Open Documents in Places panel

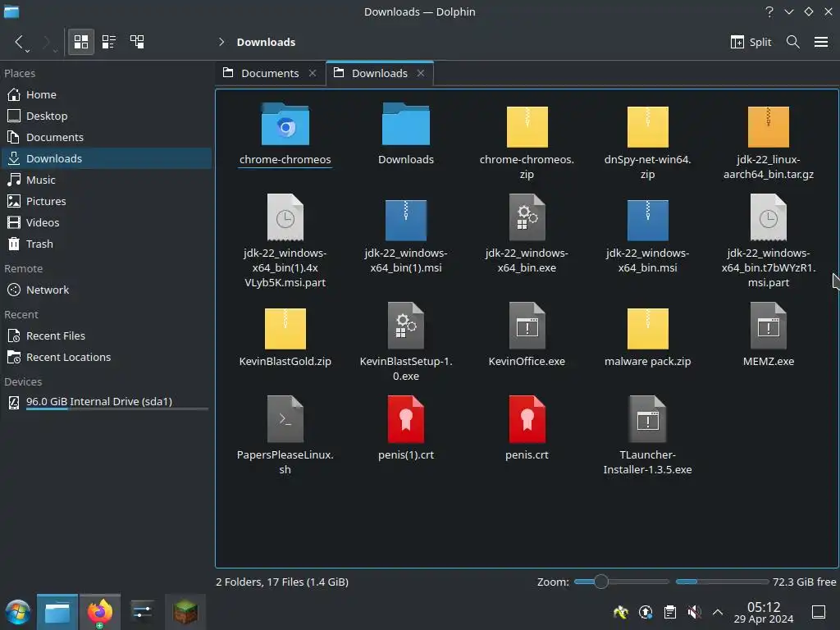pyautogui.click(x=106, y=137)
